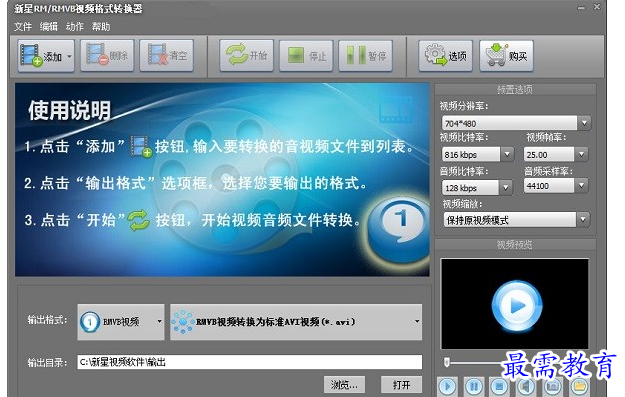Screen dimensions: 625x397
Task: Click the speaker volume icon below preview
Action: click(527, 387)
